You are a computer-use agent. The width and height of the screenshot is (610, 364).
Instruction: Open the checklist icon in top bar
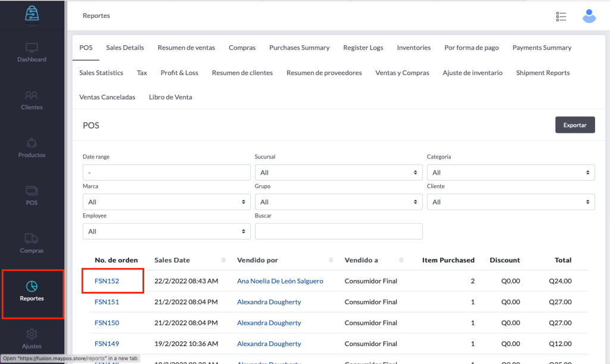pos(561,17)
